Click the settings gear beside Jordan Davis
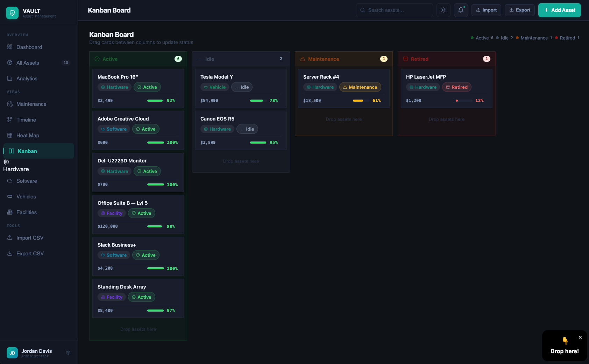The image size is (589, 364). (68, 353)
